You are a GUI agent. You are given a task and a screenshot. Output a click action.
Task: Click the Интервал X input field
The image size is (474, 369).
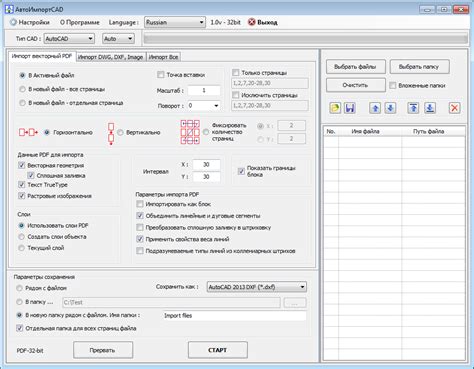pos(206,164)
